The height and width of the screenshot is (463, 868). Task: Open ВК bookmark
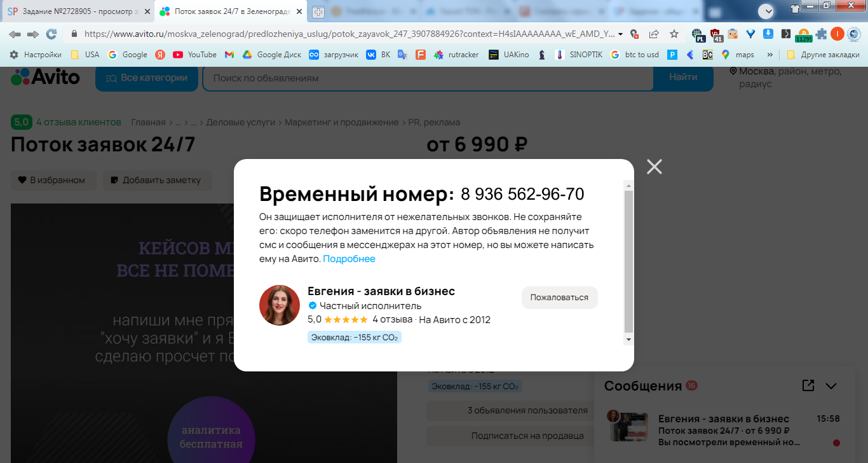[x=379, y=55]
